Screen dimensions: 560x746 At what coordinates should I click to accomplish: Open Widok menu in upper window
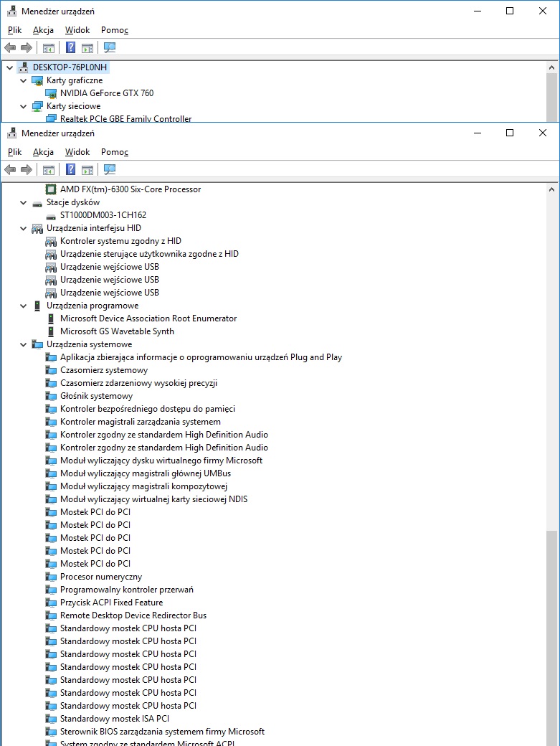tap(77, 30)
